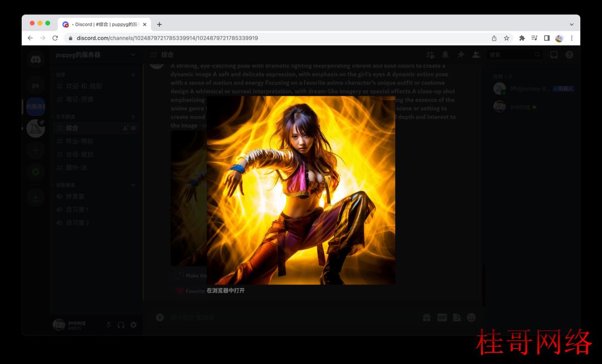Open the #题外-话 channel
Viewport: 602px width, 364px height.
click(x=96, y=168)
